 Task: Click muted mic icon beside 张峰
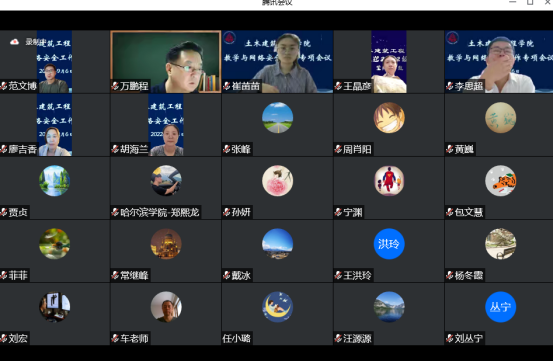pyautogui.click(x=227, y=149)
